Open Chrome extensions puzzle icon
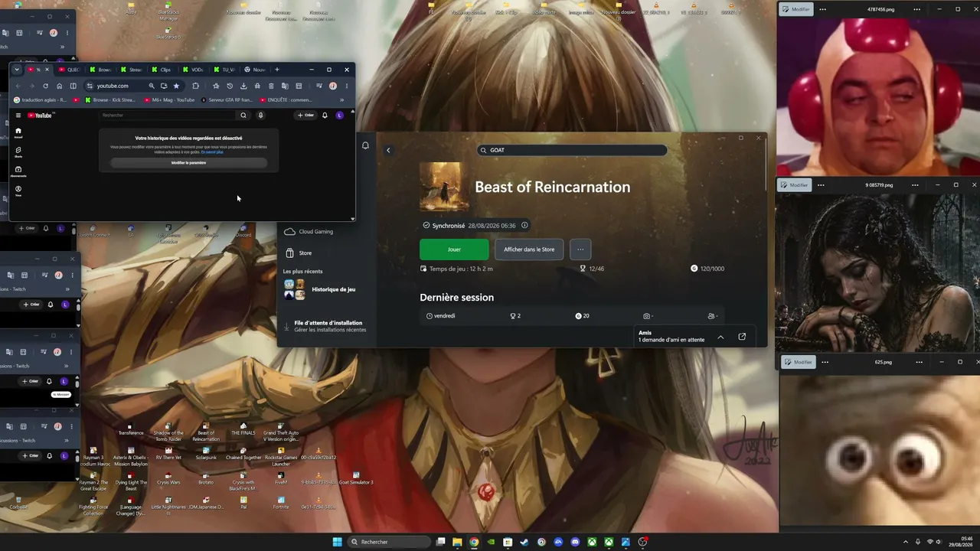 pos(195,86)
